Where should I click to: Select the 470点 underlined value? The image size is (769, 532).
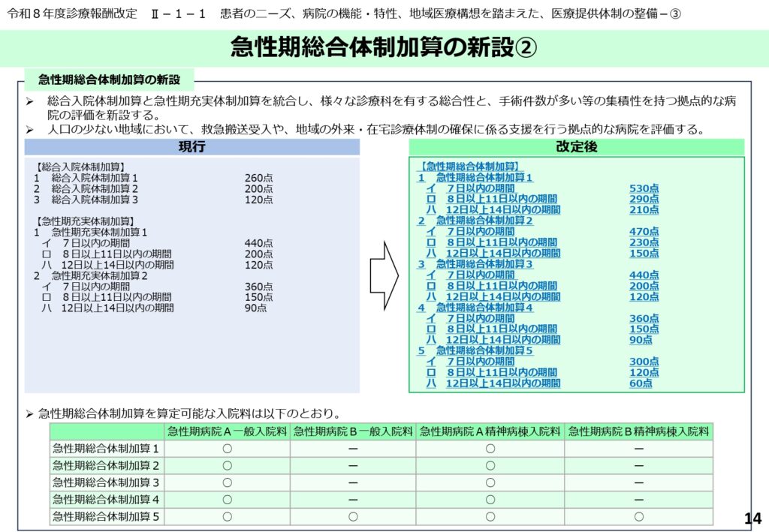click(x=644, y=232)
